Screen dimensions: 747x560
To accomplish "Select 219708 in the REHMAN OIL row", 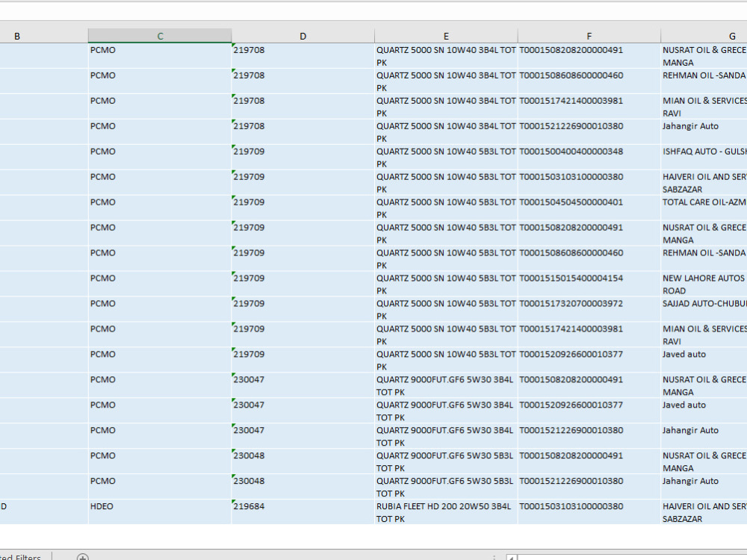I will point(303,81).
